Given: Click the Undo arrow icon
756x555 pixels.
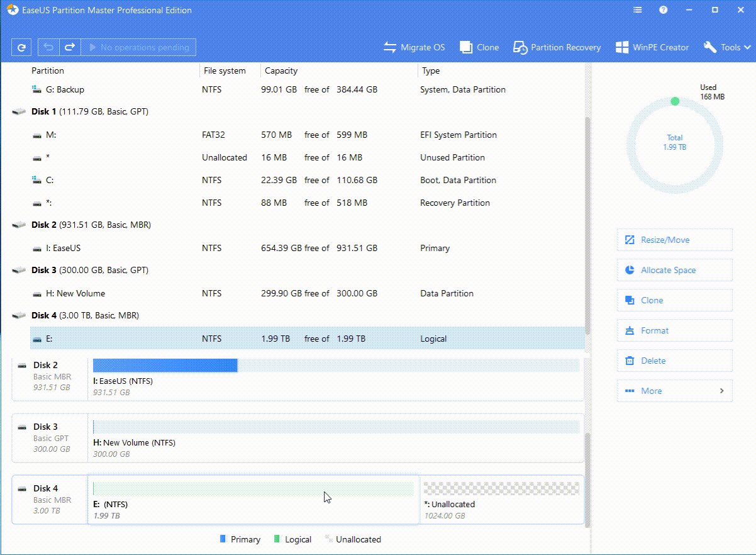Looking at the screenshot, I should (x=48, y=47).
